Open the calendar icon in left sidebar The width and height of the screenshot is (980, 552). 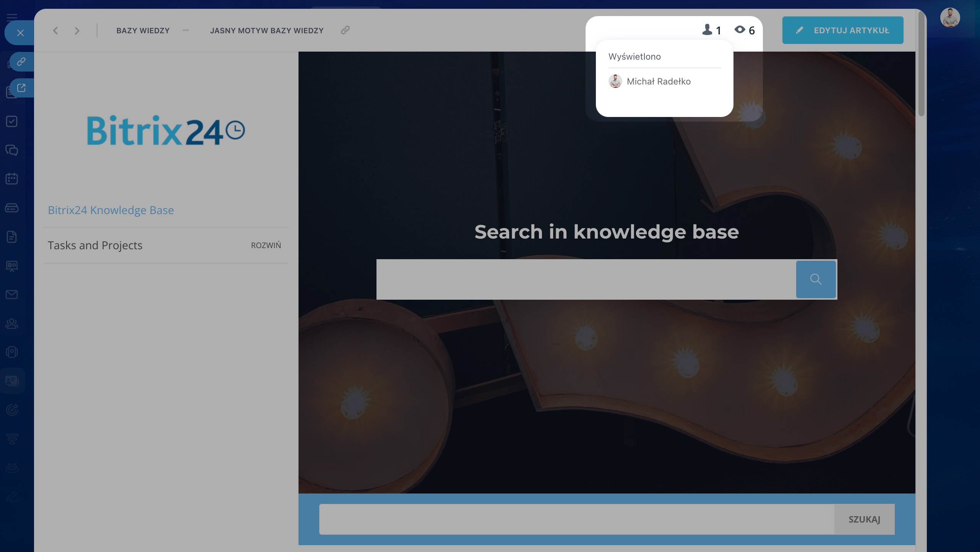click(x=12, y=179)
